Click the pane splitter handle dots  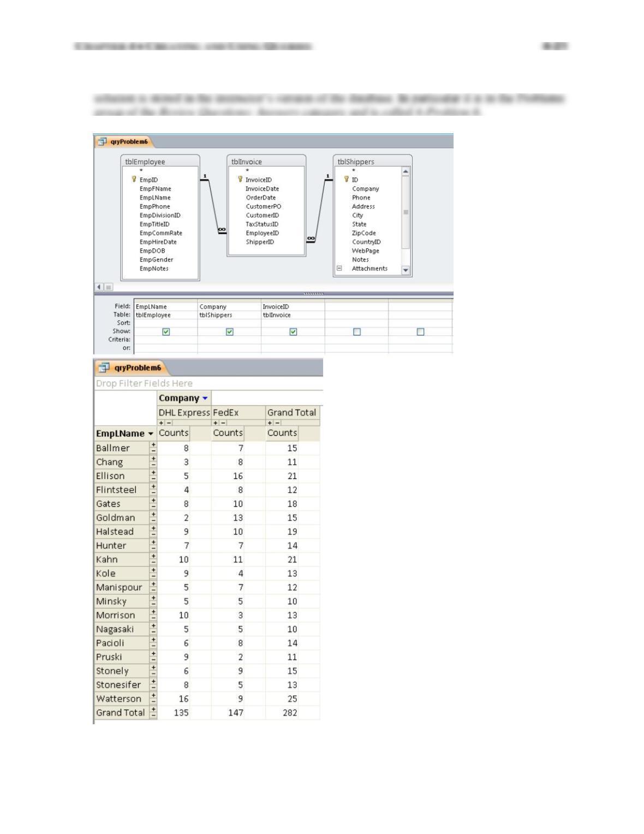coord(313,294)
